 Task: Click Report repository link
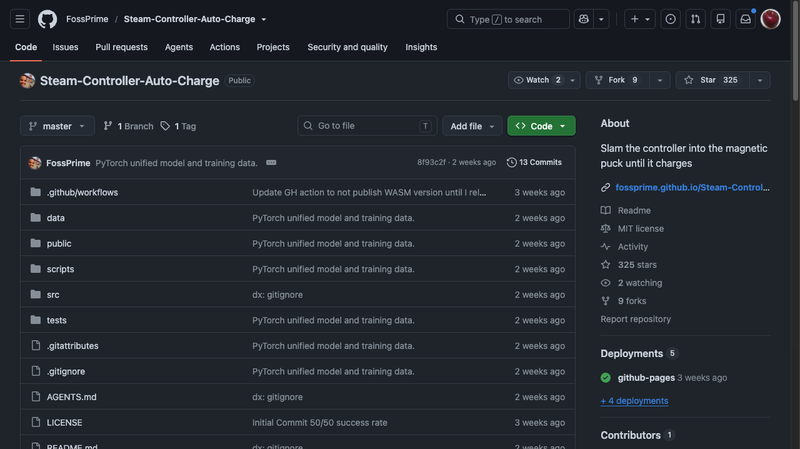tap(636, 319)
